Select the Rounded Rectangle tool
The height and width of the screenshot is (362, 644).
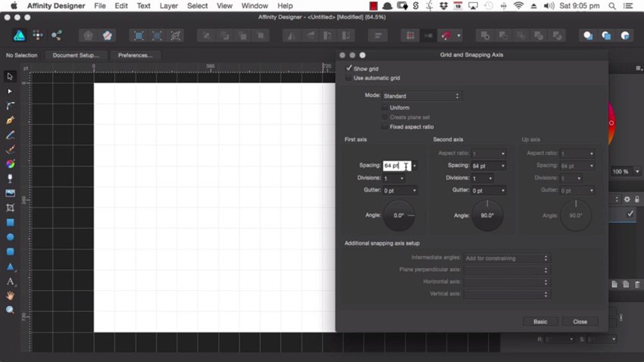tap(11, 251)
